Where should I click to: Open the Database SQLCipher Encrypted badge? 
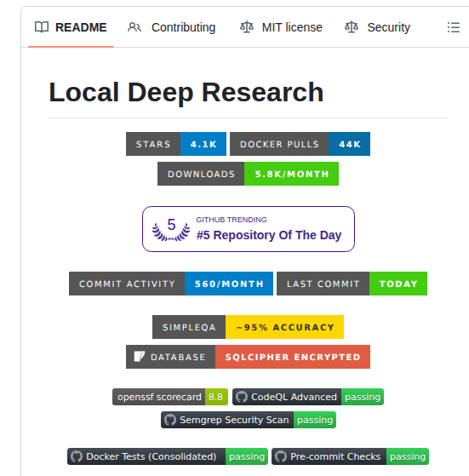pos(248,357)
